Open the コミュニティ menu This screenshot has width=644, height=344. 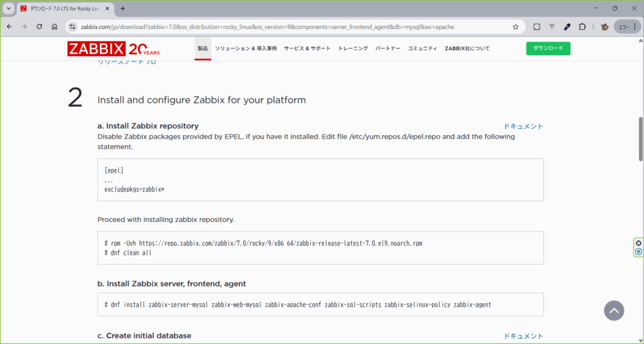[x=422, y=48]
